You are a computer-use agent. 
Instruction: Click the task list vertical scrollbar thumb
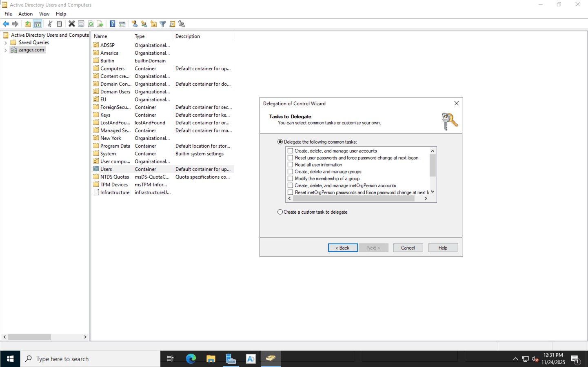tap(433, 165)
